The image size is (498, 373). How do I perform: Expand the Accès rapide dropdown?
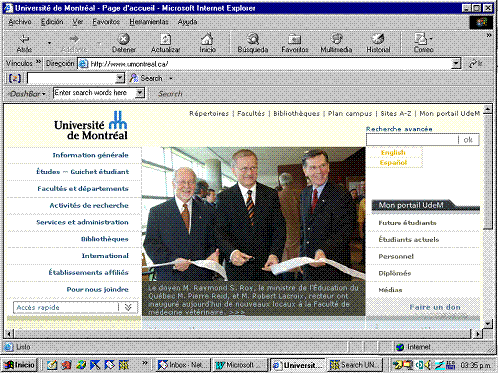coord(128,307)
